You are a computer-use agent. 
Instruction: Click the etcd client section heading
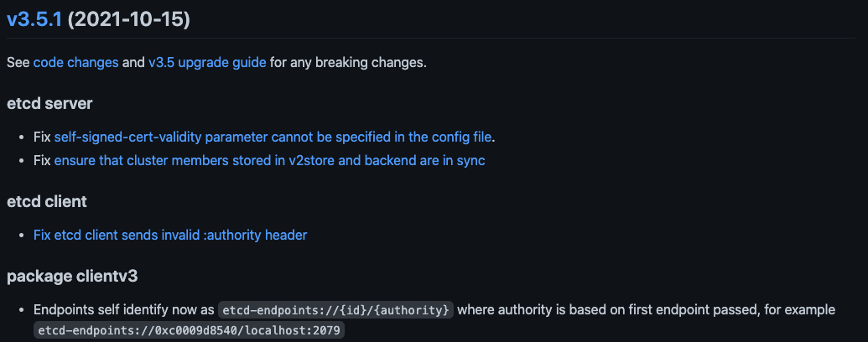click(47, 202)
